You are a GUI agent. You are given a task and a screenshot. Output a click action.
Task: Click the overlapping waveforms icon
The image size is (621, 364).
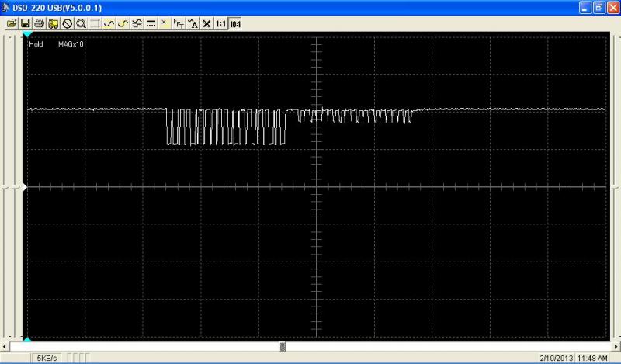tap(137, 24)
